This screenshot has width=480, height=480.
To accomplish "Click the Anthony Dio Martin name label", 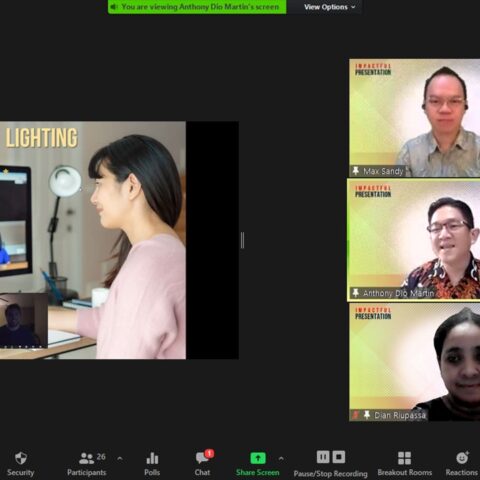I will (398, 293).
